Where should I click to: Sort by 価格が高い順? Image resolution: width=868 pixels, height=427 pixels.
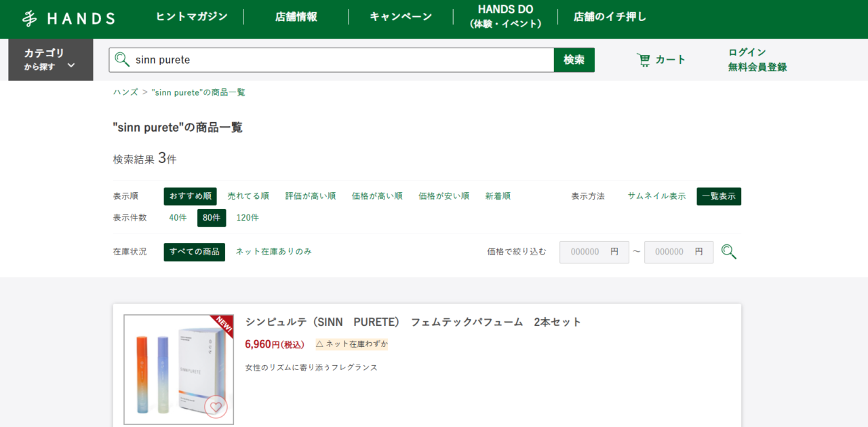(x=377, y=196)
